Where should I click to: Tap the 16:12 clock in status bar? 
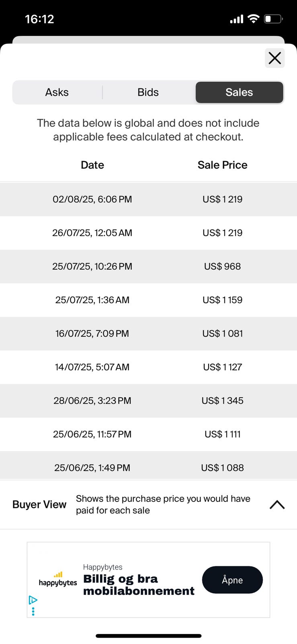tap(39, 19)
